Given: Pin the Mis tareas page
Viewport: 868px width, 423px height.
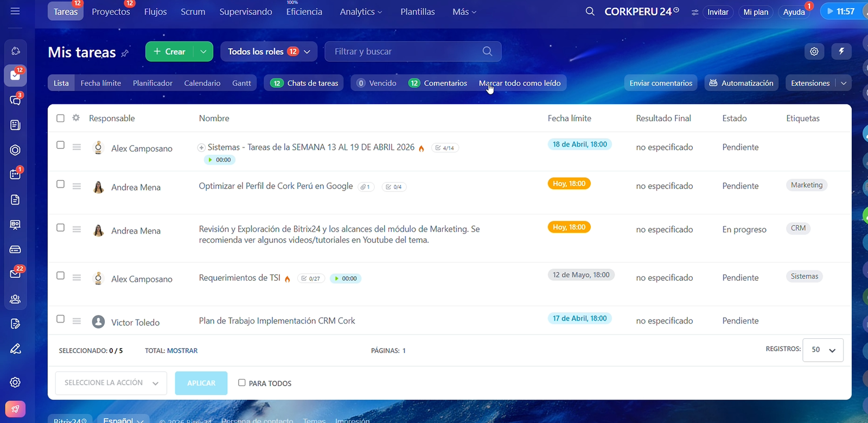Looking at the screenshot, I should point(125,53).
